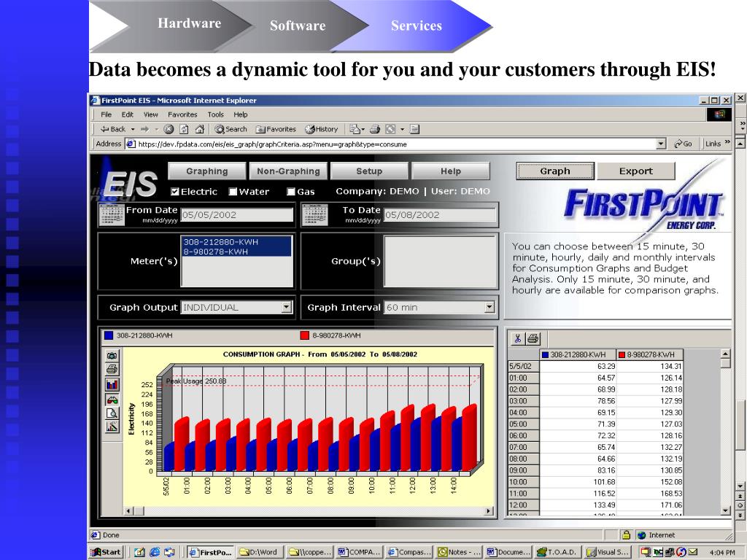Click the Non-Graphing tab button
Image resolution: width=747 pixels, height=560 pixels.
pyautogui.click(x=288, y=171)
